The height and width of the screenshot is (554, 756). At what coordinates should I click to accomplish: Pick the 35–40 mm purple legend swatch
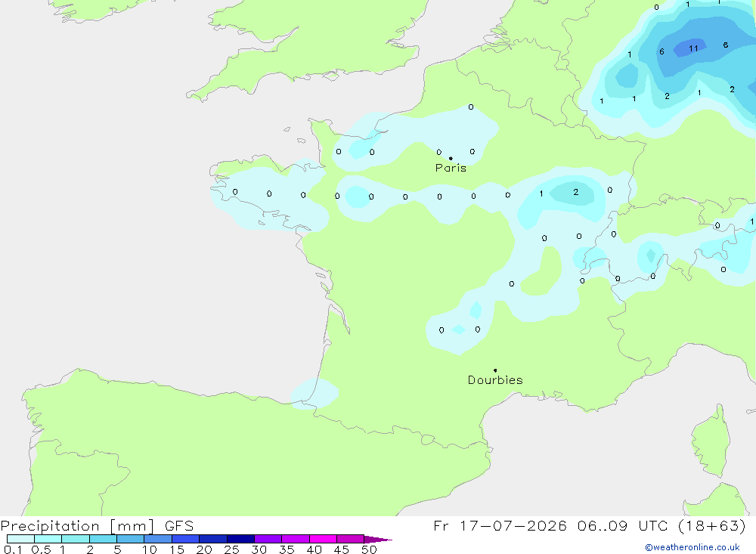click(296, 539)
